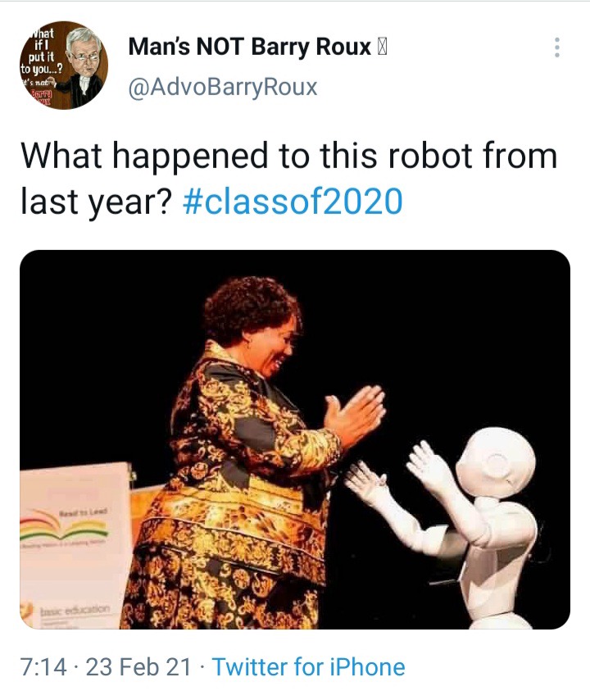Tap the missing-glyph box after the display name
Viewport: 590px width, 700px height.
(x=382, y=47)
